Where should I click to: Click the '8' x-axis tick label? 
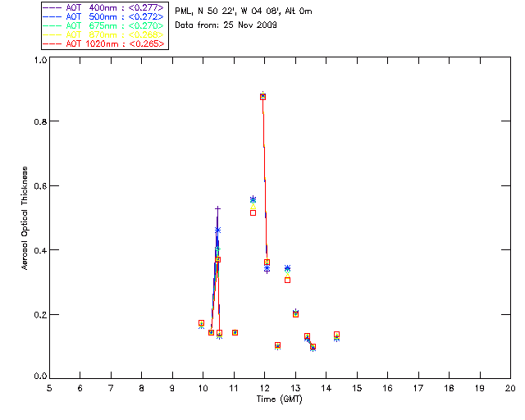click(142, 388)
